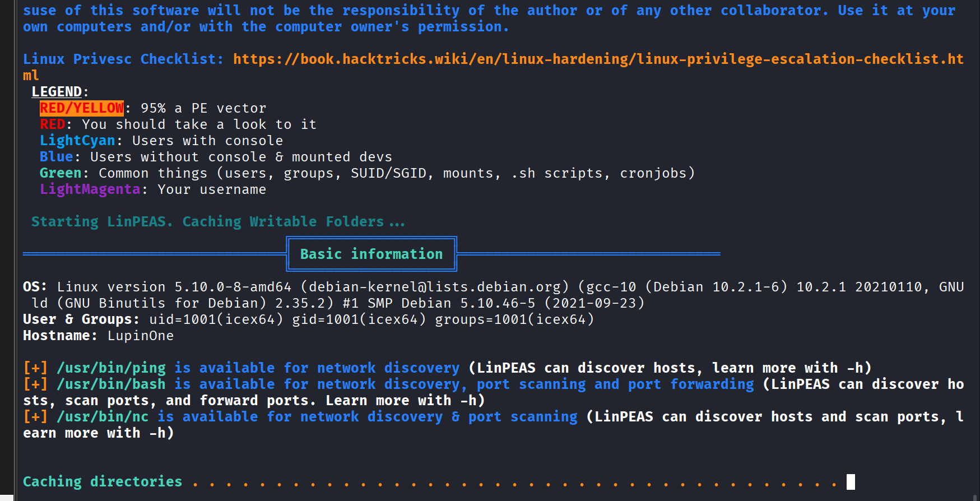Screen dimensions: 980x501
Task: Click the highlighted RED/YELLOW legend label
Action: pos(82,108)
